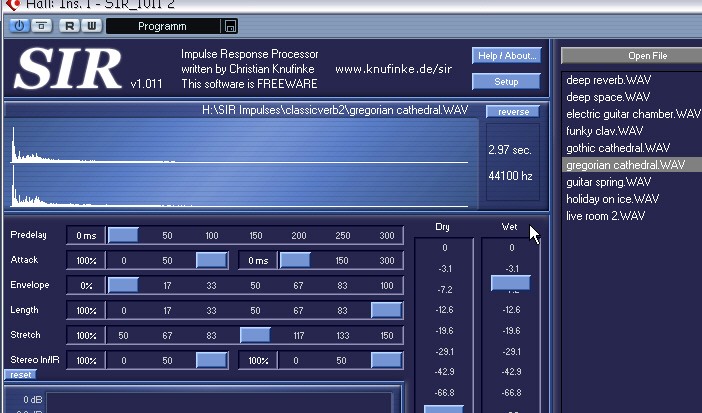This screenshot has height=413, width=702.
Task: Click the -29.1 mark on Wet fader
Action: pos(511,352)
